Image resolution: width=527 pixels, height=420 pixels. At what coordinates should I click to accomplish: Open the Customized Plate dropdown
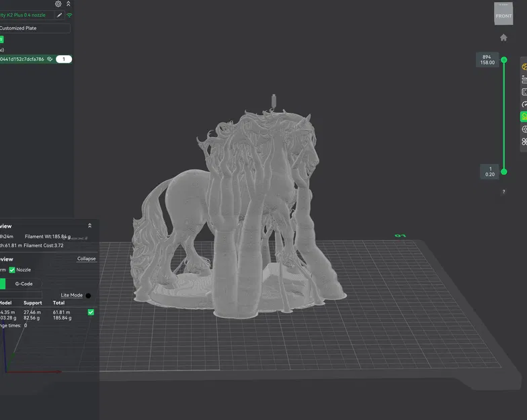pos(35,28)
